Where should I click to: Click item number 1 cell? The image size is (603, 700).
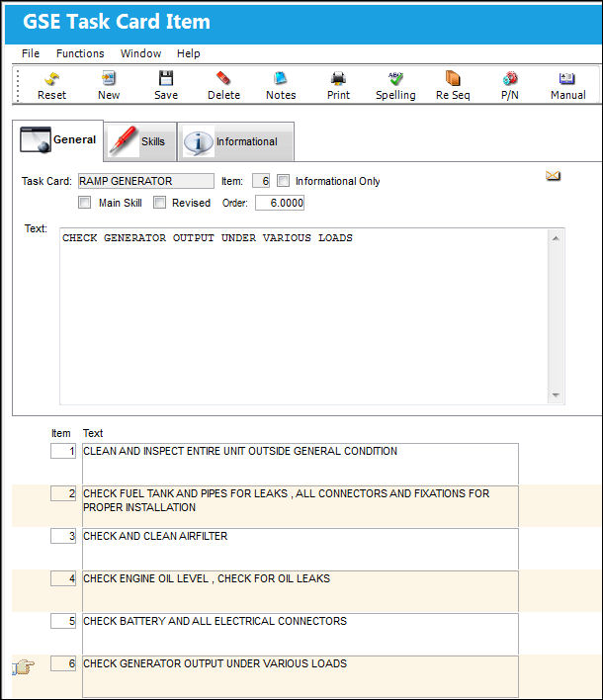(x=63, y=451)
